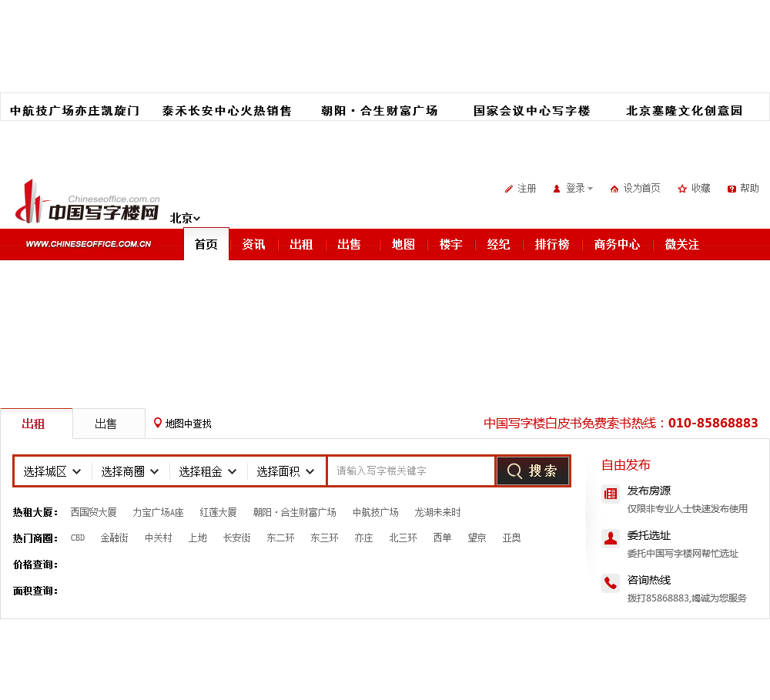This screenshot has width=770, height=700.
Task: Click the 咨询热线 phone icon
Action: (611, 583)
